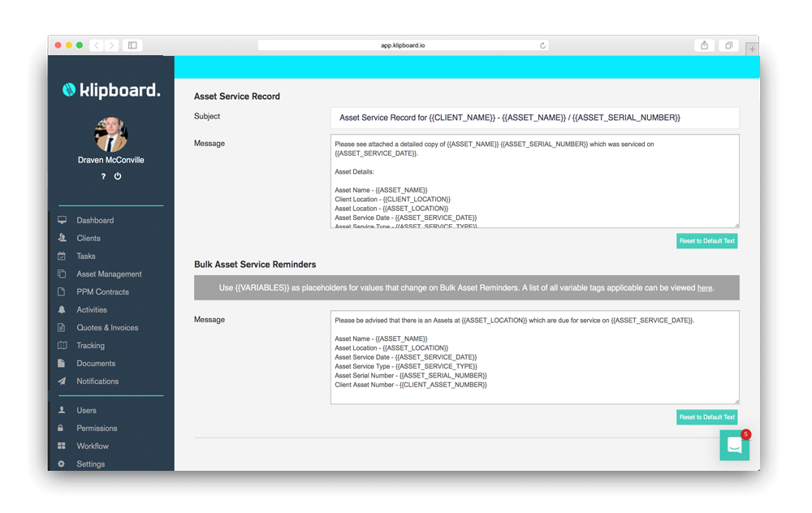Click the Draven McConville user name
Screen dimensions: 812x513
(110, 160)
